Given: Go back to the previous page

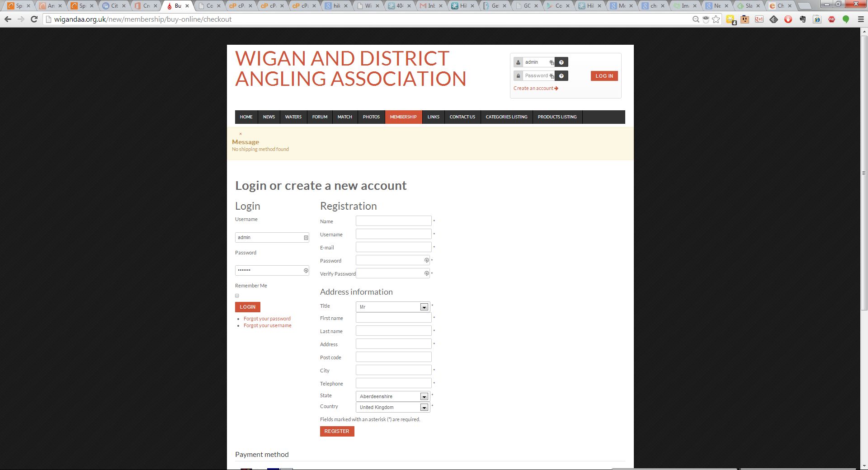Looking at the screenshot, I should coord(8,19).
